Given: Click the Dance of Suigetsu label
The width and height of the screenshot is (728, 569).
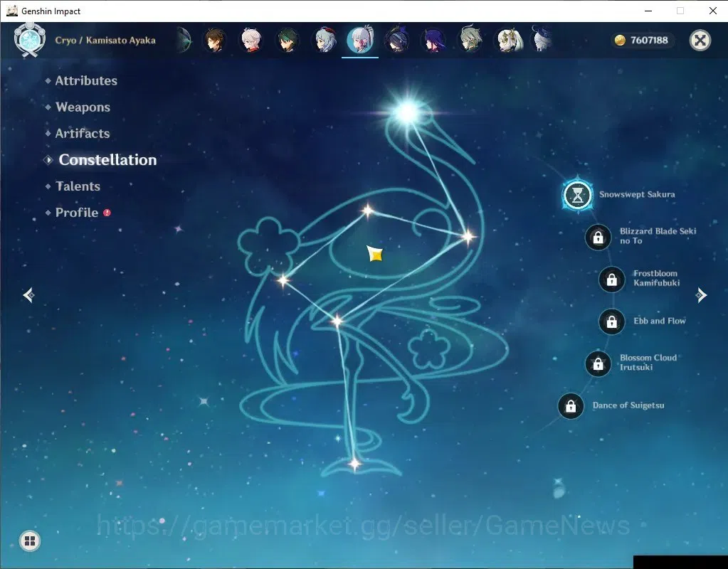Looking at the screenshot, I should click(628, 405).
